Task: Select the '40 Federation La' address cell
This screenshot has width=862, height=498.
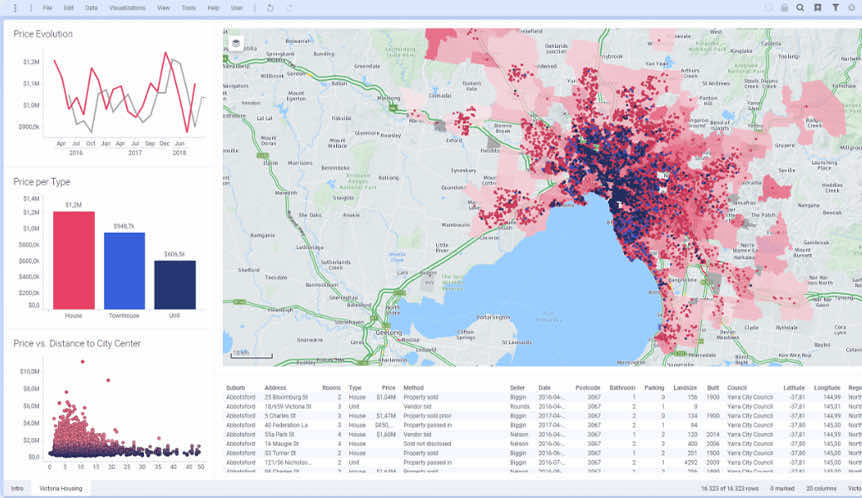Action: pyautogui.click(x=286, y=425)
